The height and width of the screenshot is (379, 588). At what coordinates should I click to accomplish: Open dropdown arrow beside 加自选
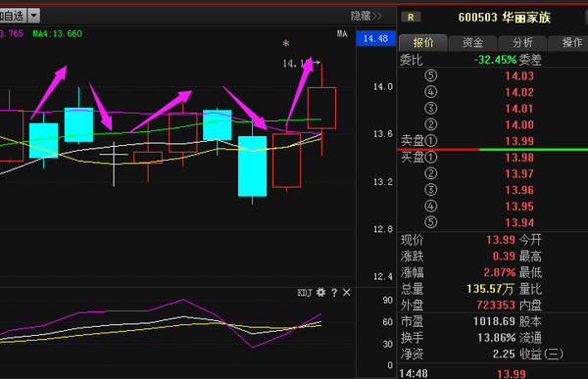tap(33, 16)
